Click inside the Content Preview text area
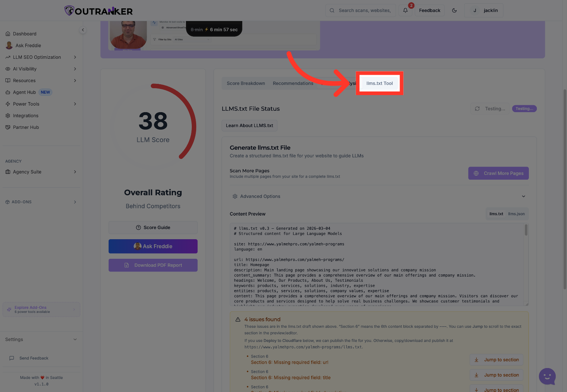Viewport: 567px width, 392px height. click(379, 265)
